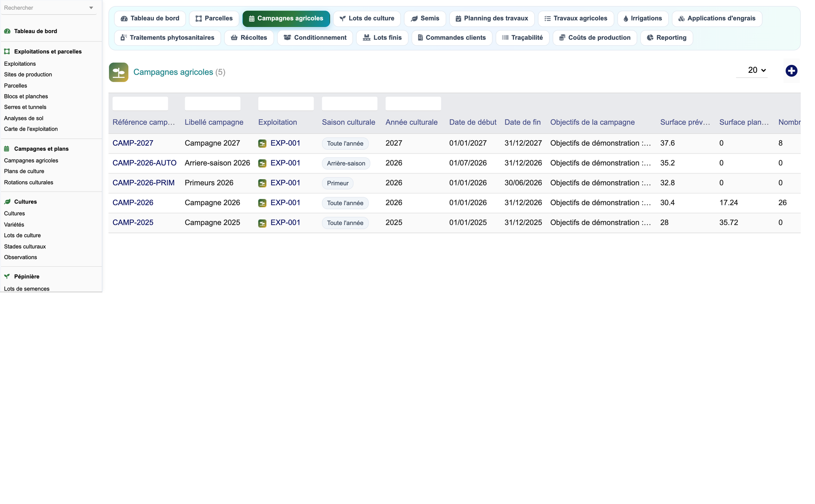This screenshot has height=504, width=815.
Task: Open the CAMP-2026 campaign link
Action: [133, 203]
